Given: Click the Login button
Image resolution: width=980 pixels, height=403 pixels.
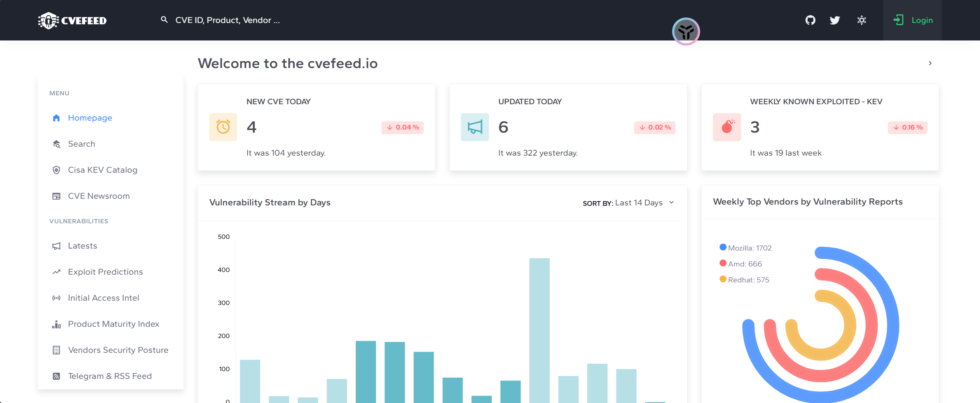Looking at the screenshot, I should click(x=913, y=20).
